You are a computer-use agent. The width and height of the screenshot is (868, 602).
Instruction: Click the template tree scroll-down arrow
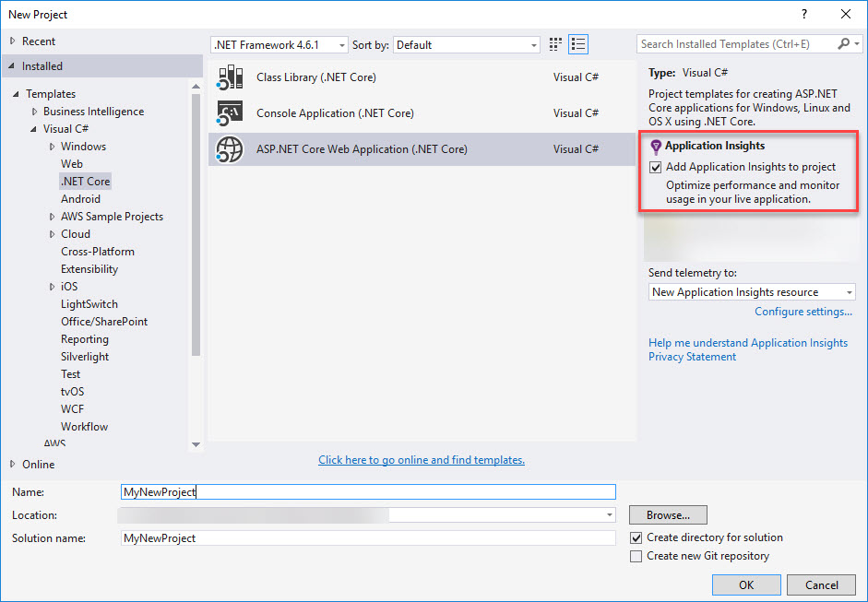196,444
